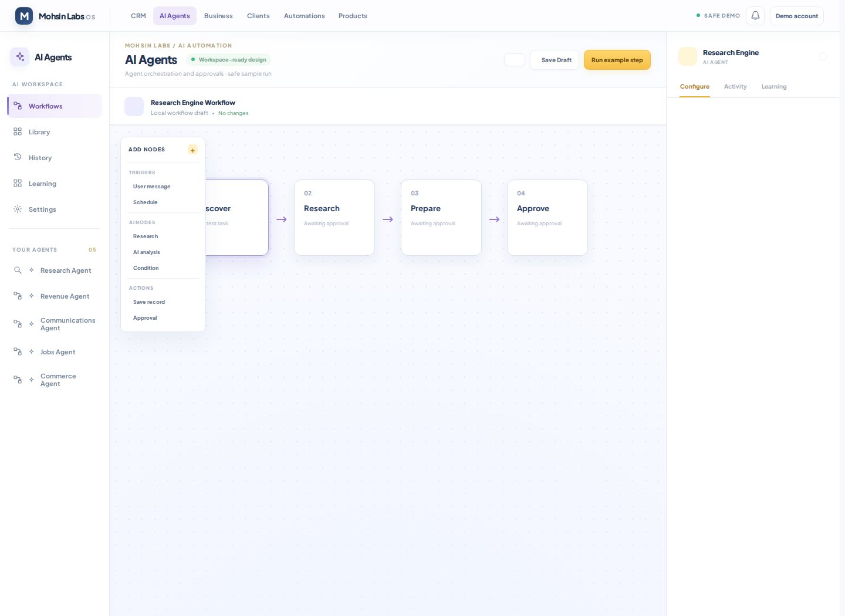Viewport: 845px width, 616px height.
Task: Open the CRM menu in the top navigation
Action: (x=138, y=16)
